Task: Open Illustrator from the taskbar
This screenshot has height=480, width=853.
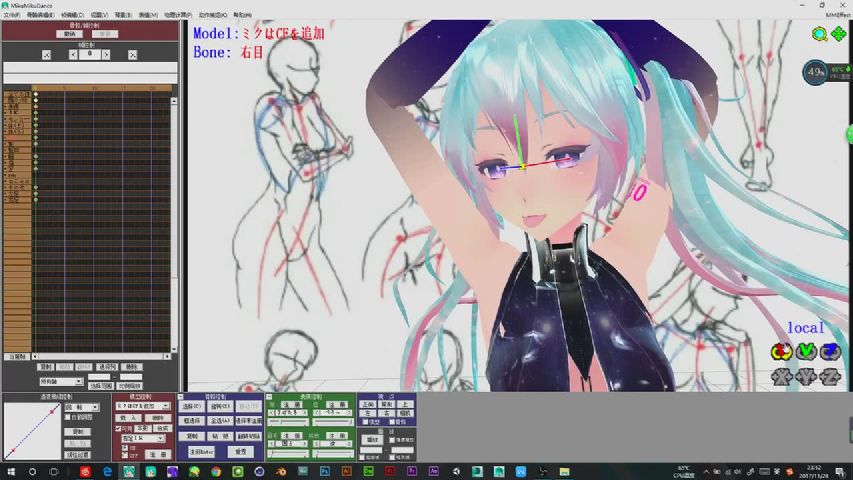Action: (347, 471)
